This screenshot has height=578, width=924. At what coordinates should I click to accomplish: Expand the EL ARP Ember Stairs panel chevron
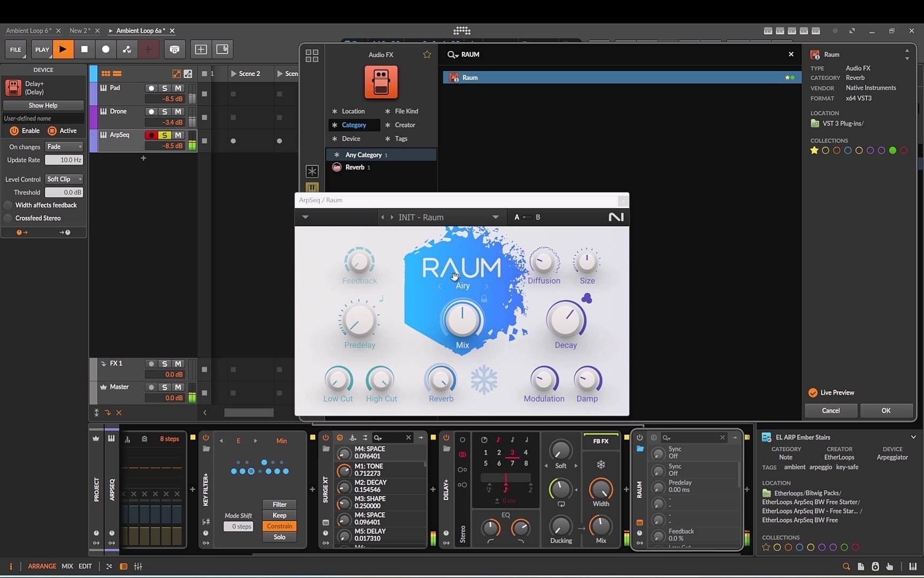pos(913,437)
